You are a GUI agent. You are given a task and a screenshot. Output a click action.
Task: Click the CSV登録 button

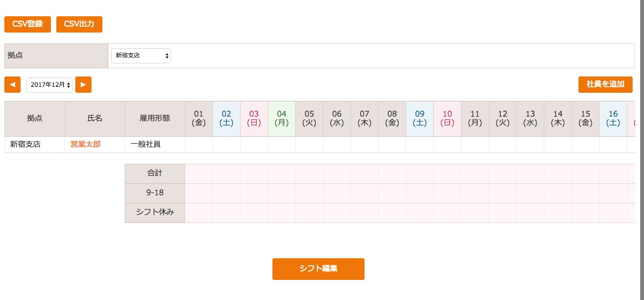click(28, 24)
